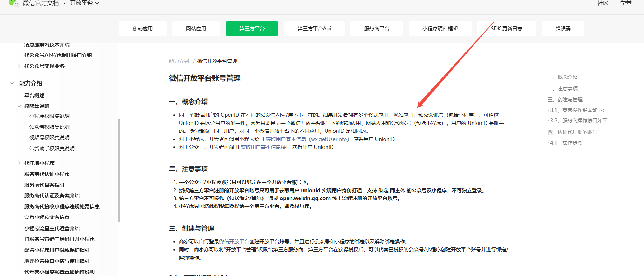The image size is (644, 276).
Task: Open 服务商代接收小程序违规处罚信息 in sidebar
Action: point(62,207)
